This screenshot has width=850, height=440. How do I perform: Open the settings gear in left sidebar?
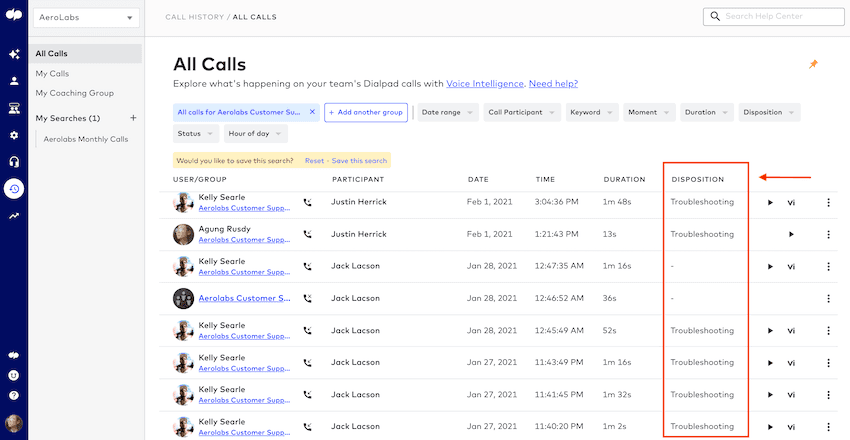click(14, 135)
